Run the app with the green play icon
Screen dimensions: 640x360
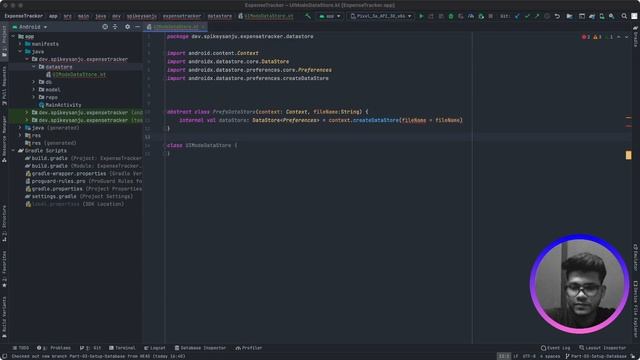pyautogui.click(x=422, y=16)
